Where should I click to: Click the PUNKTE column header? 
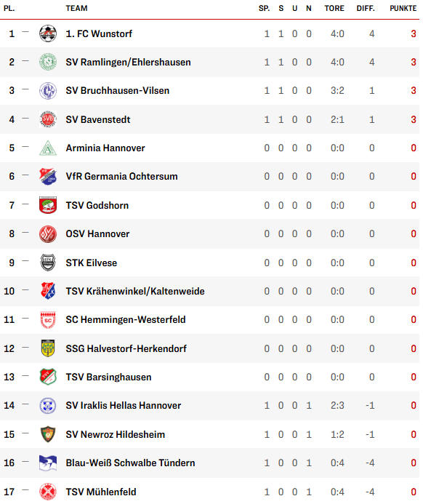pyautogui.click(x=403, y=8)
